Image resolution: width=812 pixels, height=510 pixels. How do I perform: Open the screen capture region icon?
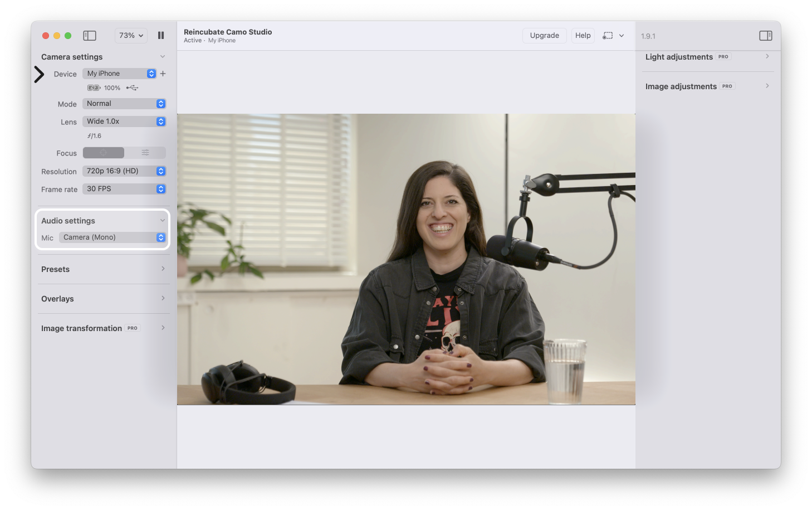608,36
